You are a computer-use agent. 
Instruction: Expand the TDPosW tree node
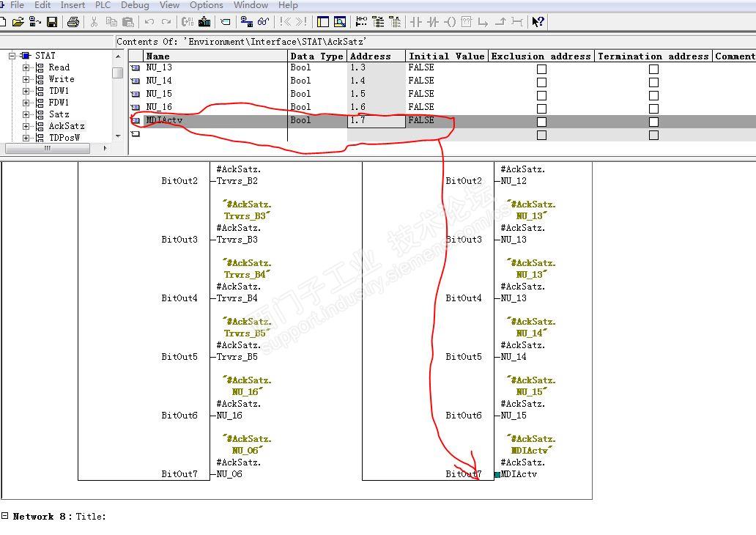point(26,138)
